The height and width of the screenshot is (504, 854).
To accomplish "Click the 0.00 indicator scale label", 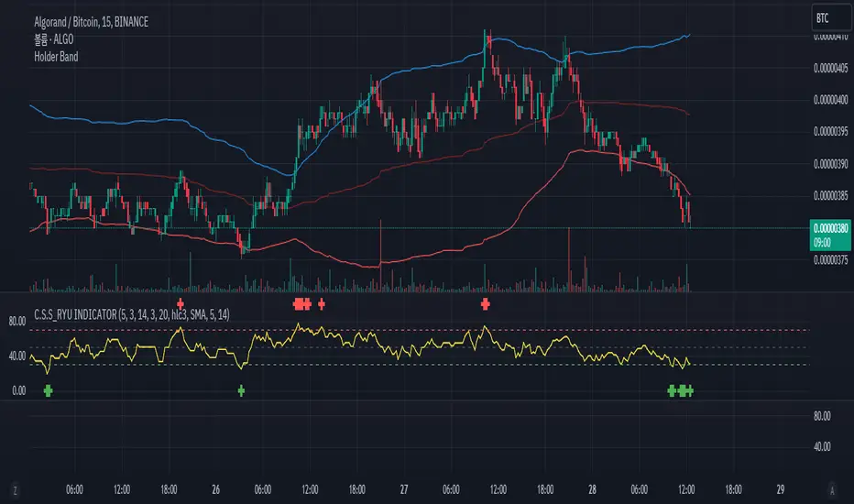I will point(18,390).
